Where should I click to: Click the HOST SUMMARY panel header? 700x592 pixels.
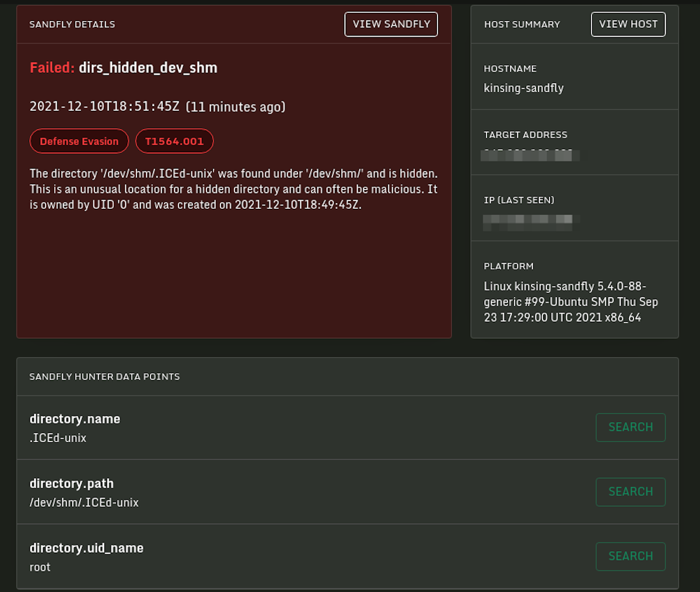[x=522, y=24]
